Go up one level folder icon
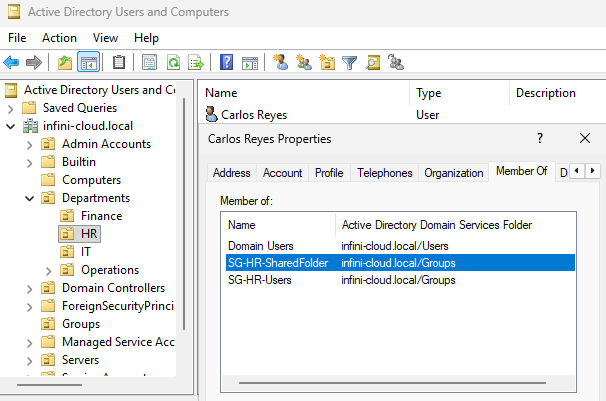The height and width of the screenshot is (401, 606). [65, 62]
